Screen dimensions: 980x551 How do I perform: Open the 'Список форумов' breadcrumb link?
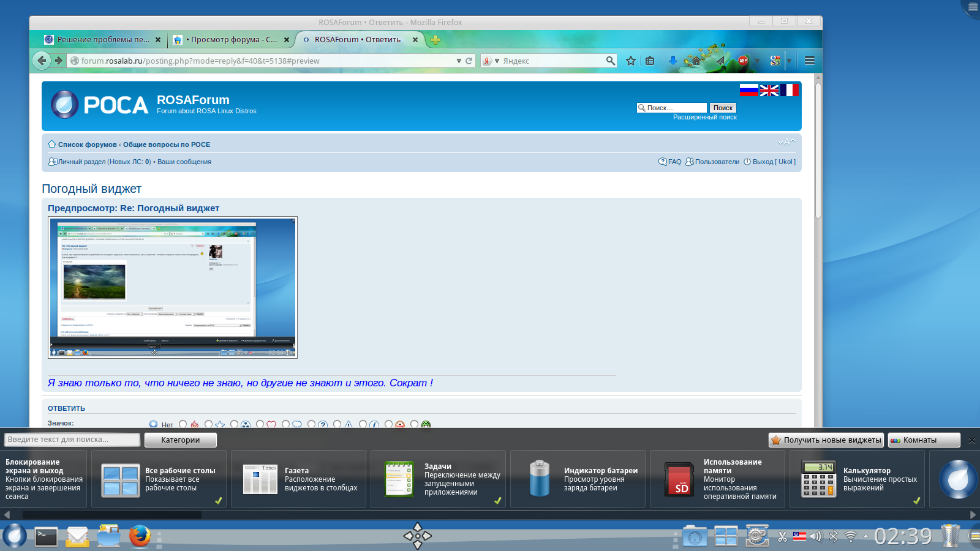point(87,144)
